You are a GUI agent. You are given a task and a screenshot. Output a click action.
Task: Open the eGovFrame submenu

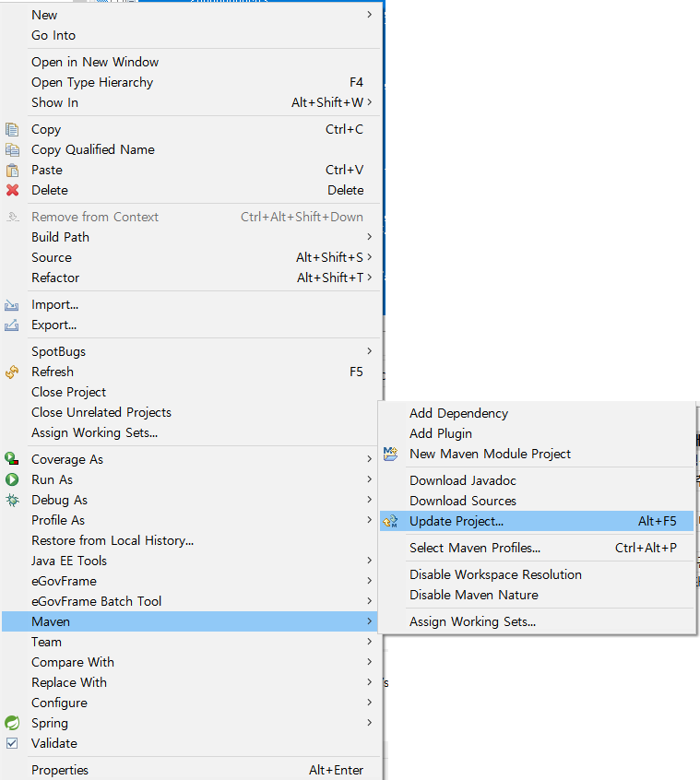[x=191, y=581]
